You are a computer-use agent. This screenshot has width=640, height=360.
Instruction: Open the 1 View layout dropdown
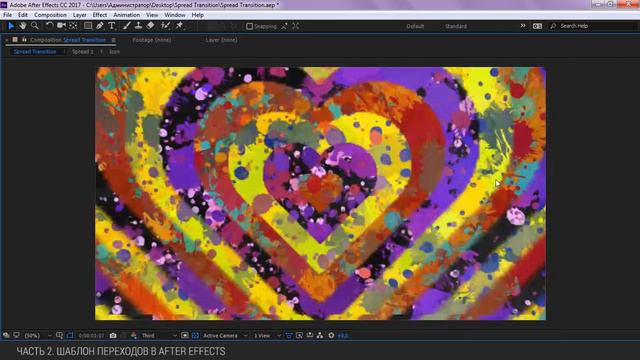point(267,336)
